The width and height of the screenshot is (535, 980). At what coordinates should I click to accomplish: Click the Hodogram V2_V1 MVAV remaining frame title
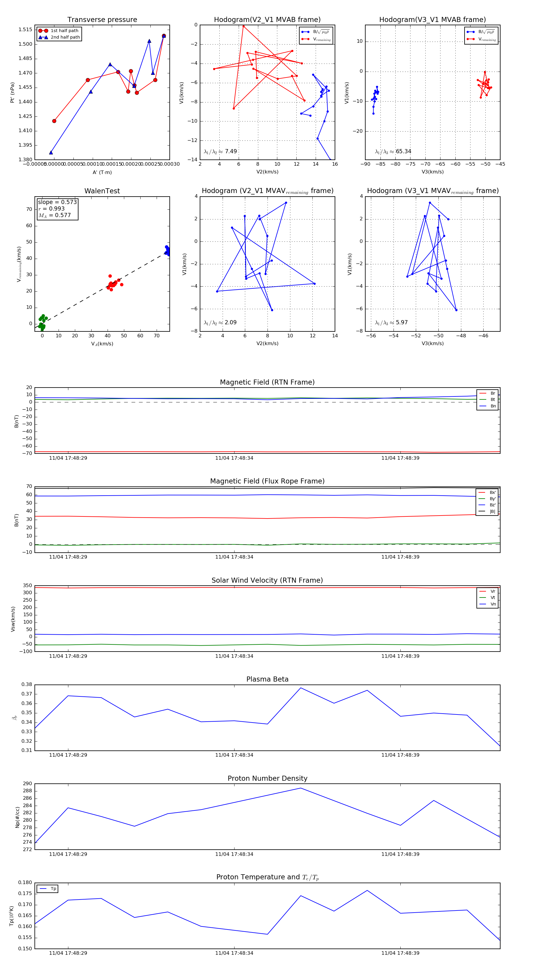click(267, 191)
